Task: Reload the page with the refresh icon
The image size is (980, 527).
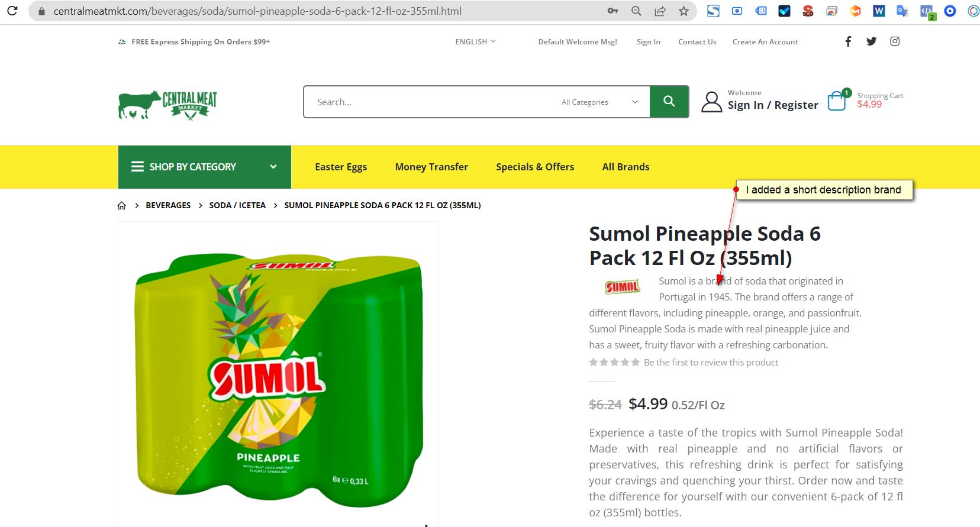Action: tap(12, 11)
